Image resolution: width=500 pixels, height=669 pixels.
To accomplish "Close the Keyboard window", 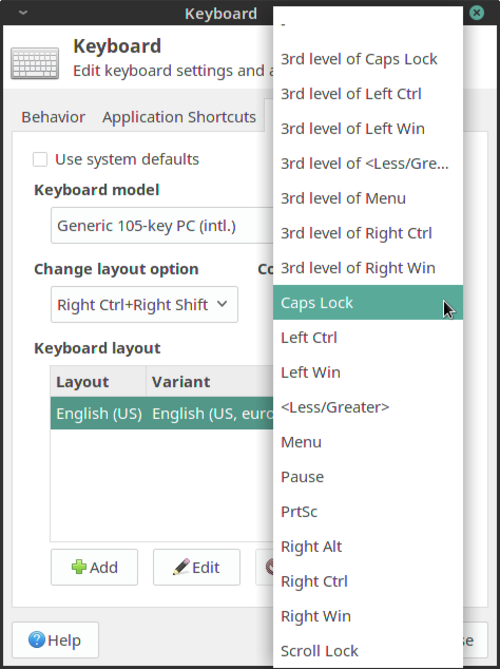I will [477, 13].
